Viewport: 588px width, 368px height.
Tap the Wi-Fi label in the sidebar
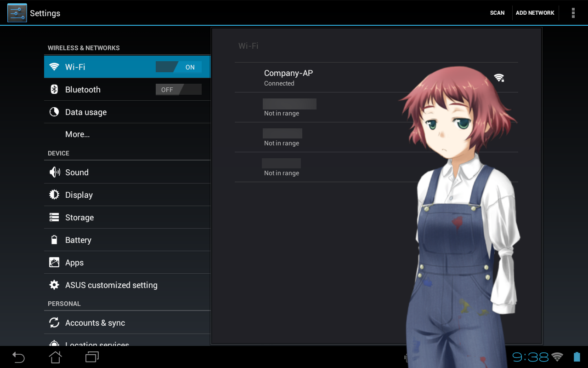click(75, 67)
